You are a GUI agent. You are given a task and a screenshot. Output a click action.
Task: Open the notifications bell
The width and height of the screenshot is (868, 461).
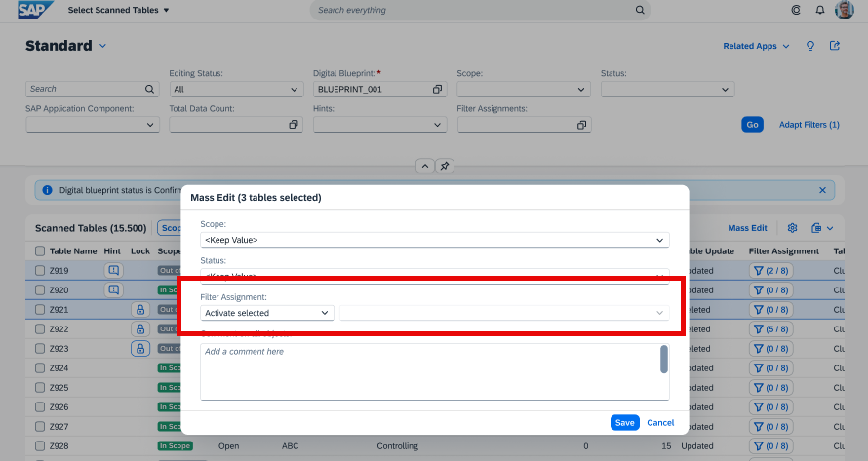[820, 10]
